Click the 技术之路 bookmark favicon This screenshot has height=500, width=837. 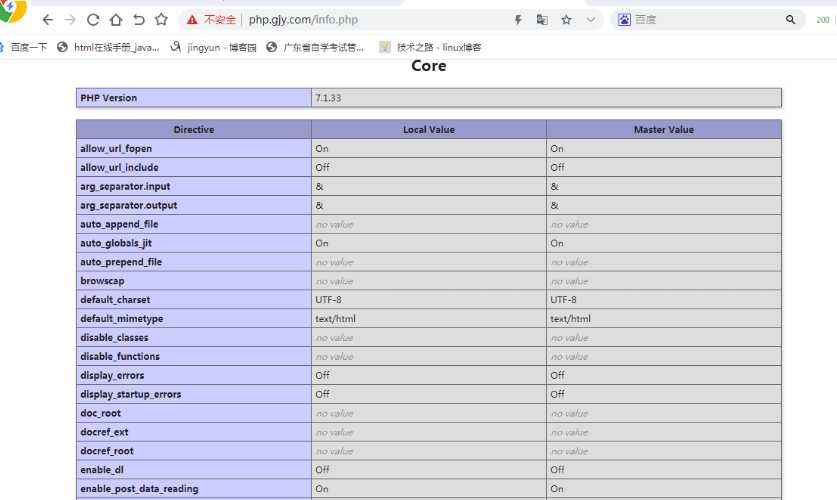(x=385, y=47)
